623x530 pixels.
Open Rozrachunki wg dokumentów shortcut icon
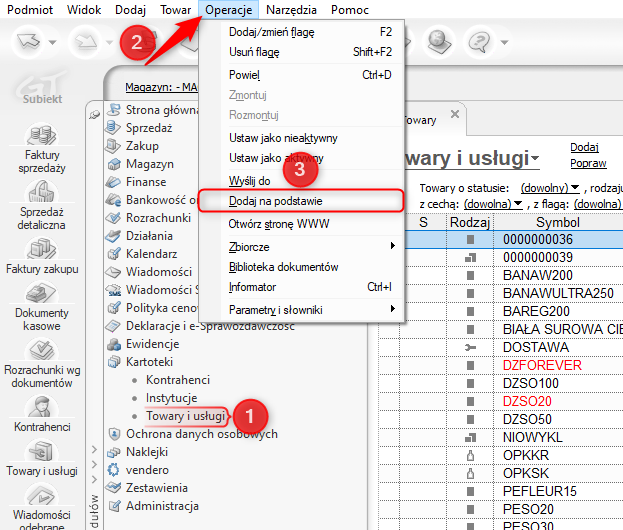click(x=42, y=350)
